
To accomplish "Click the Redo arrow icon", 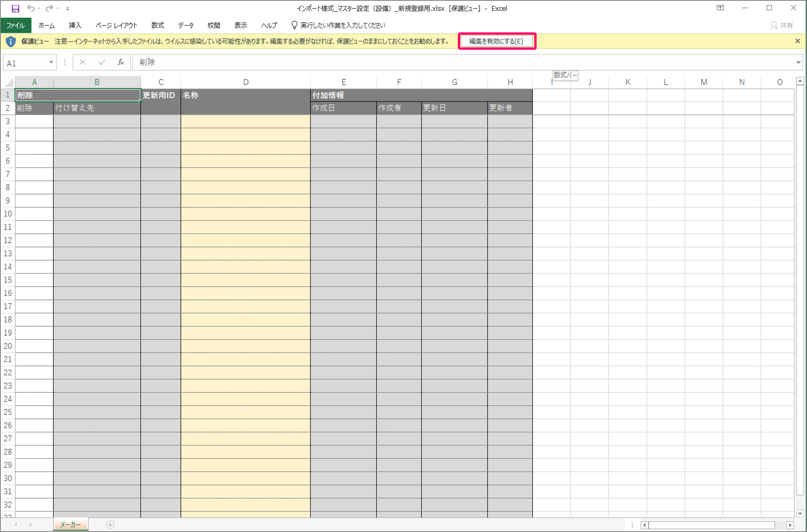I will [x=49, y=8].
